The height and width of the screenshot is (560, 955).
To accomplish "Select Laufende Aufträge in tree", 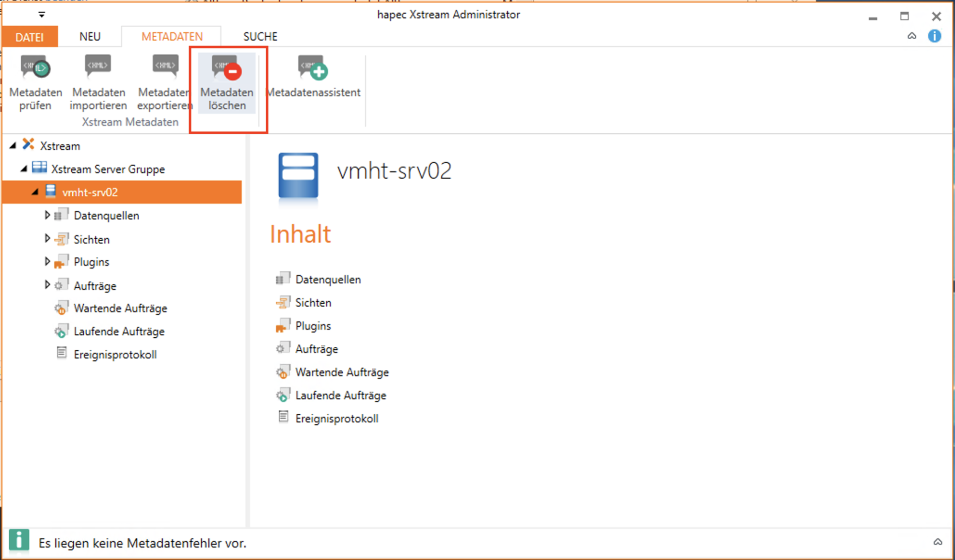I will pyautogui.click(x=119, y=331).
